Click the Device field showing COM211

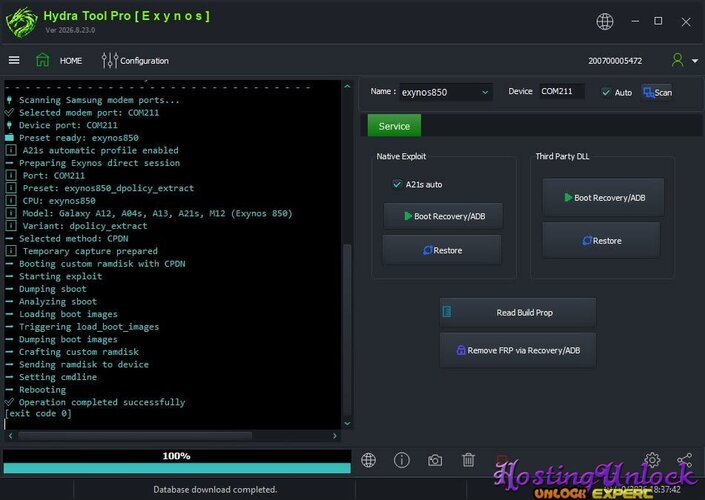[562, 91]
